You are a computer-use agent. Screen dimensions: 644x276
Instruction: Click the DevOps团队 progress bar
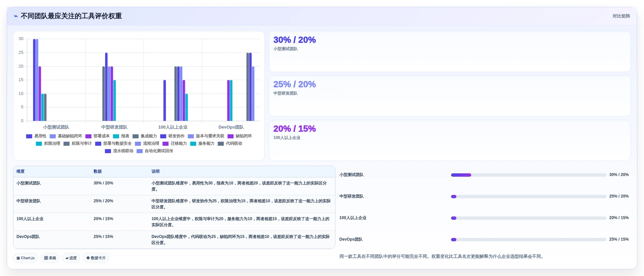click(528, 240)
